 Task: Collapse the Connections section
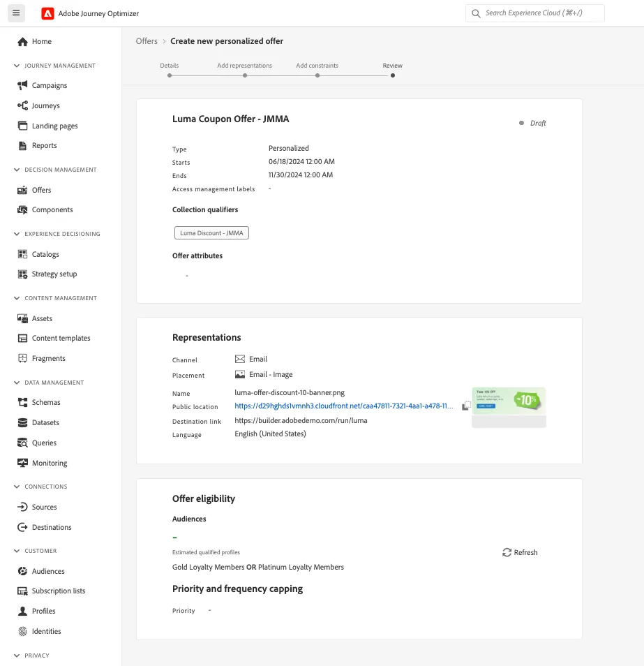(x=17, y=487)
